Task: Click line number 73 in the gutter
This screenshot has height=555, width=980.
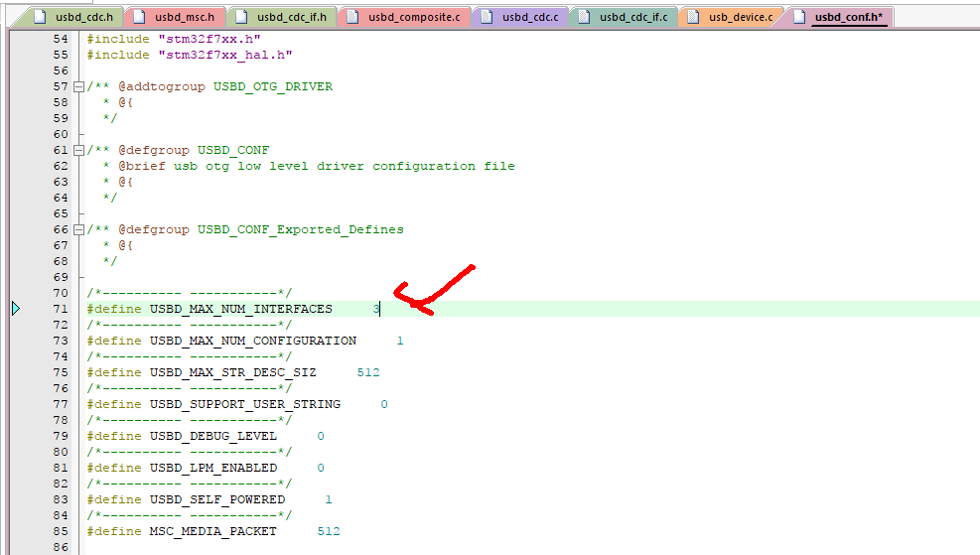Action: [x=60, y=341]
